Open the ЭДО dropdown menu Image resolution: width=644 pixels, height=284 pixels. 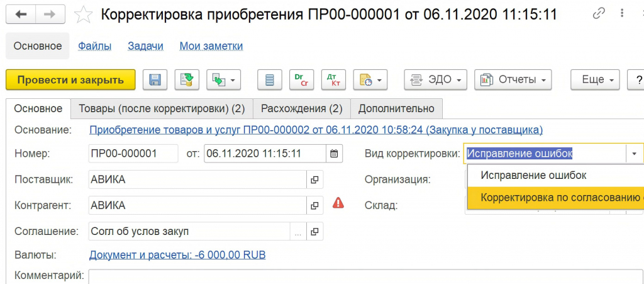pos(435,80)
